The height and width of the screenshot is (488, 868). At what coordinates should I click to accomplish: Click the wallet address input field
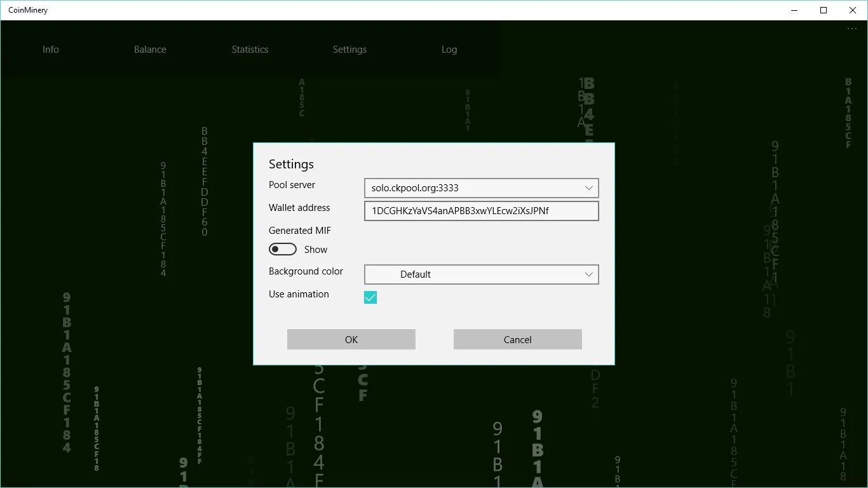click(481, 210)
